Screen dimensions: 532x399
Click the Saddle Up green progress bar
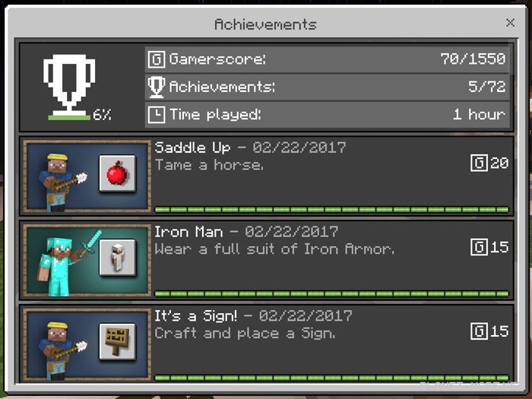[331, 210]
